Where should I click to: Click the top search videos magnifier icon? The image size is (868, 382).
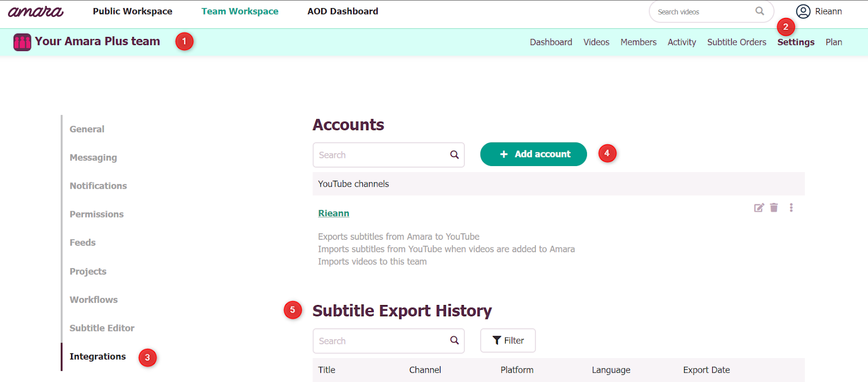coord(759,11)
